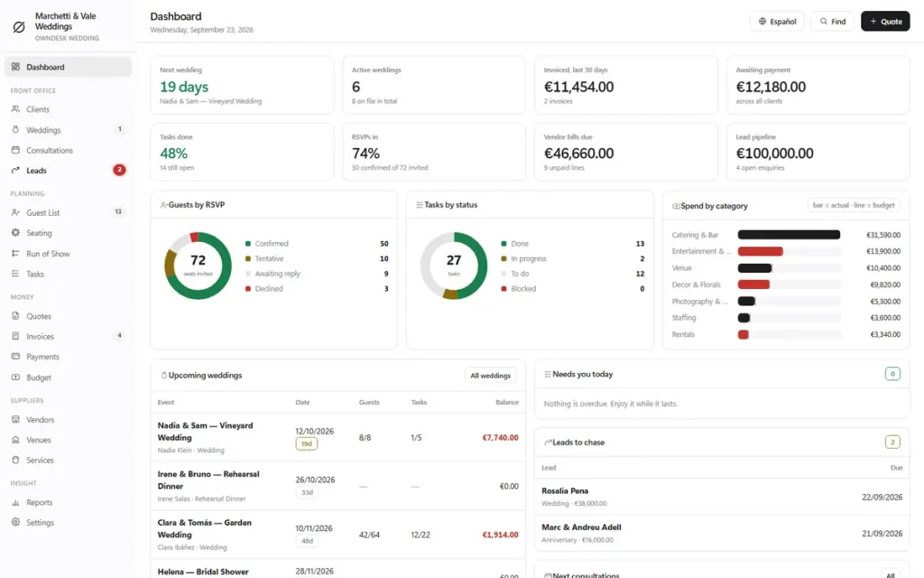
Task: Click the €7,740.00 balance value
Action: 500,438
